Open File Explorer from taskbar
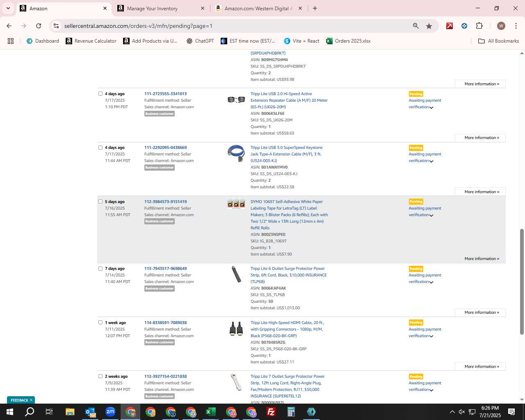Viewport: 525px width, 420px height. 70,412
